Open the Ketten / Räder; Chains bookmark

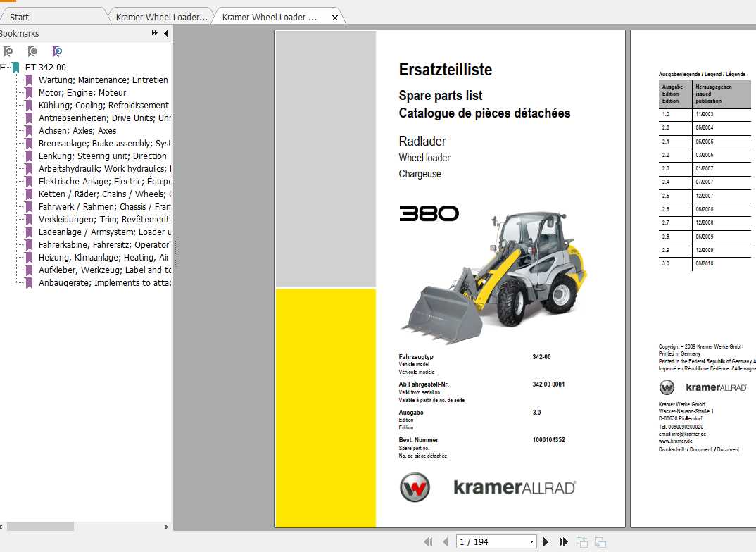tap(105, 194)
